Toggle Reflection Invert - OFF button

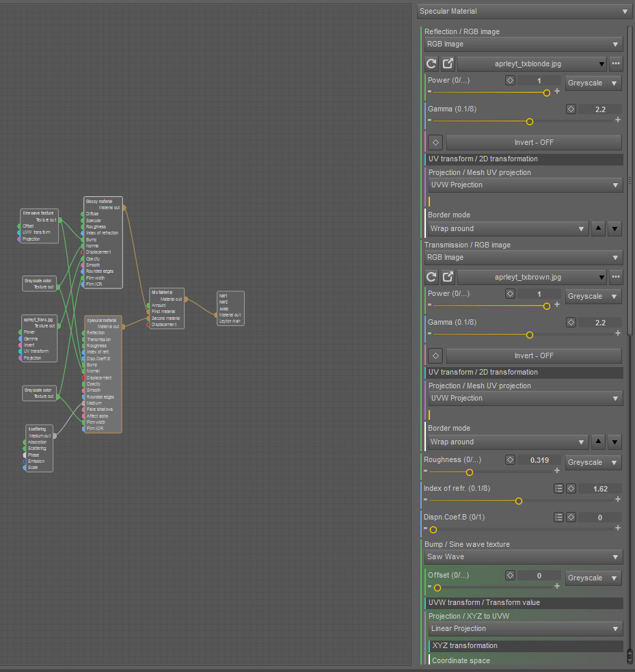pyautogui.click(x=534, y=142)
